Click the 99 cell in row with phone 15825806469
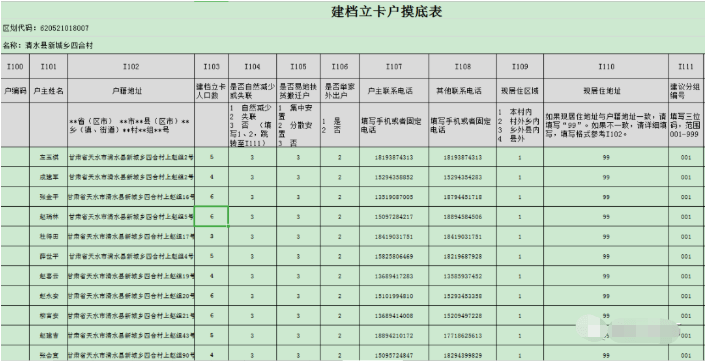This screenshot has height=363, width=706. 606,256
